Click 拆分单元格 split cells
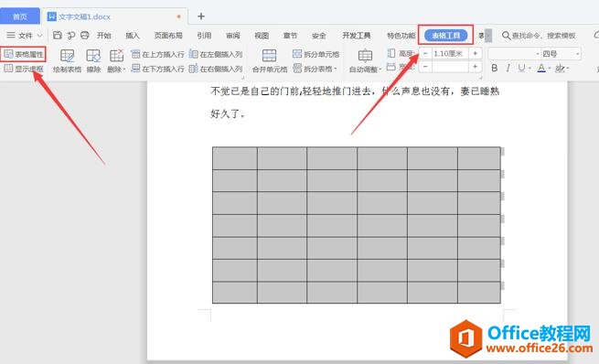The image size is (599, 364). (316, 54)
